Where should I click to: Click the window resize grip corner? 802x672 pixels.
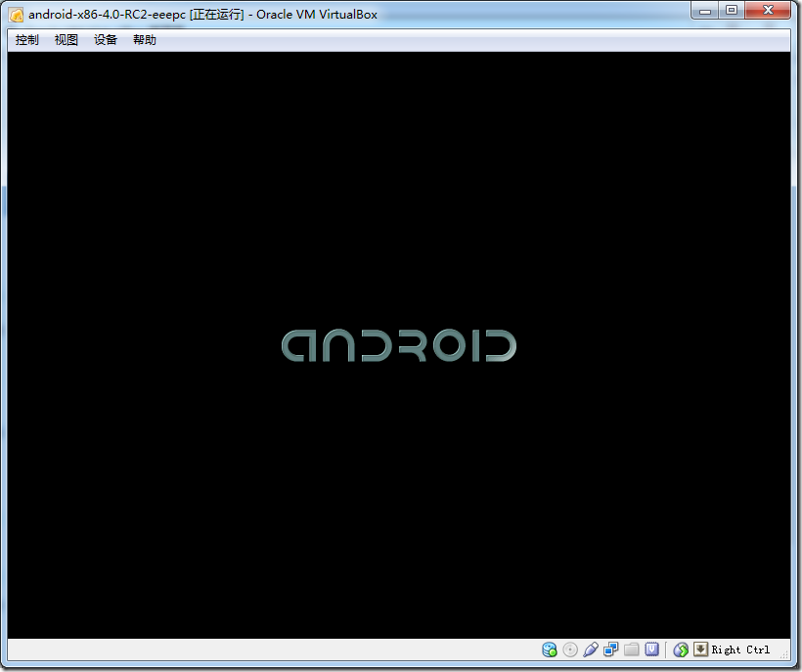point(784,654)
